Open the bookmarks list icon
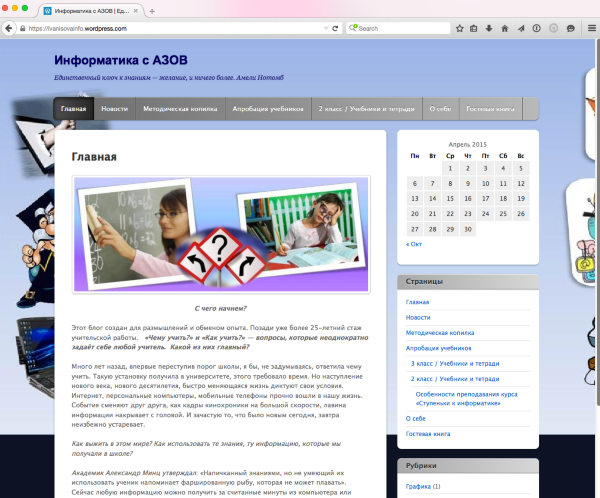The image size is (600, 498). pos(474,28)
